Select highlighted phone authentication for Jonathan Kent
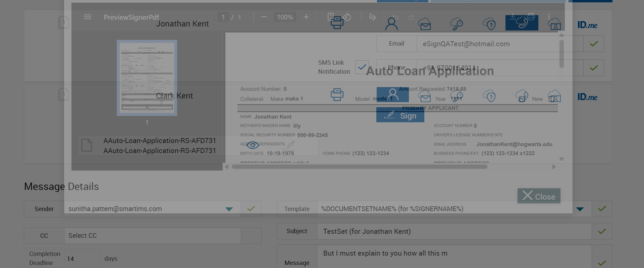 (522, 23)
